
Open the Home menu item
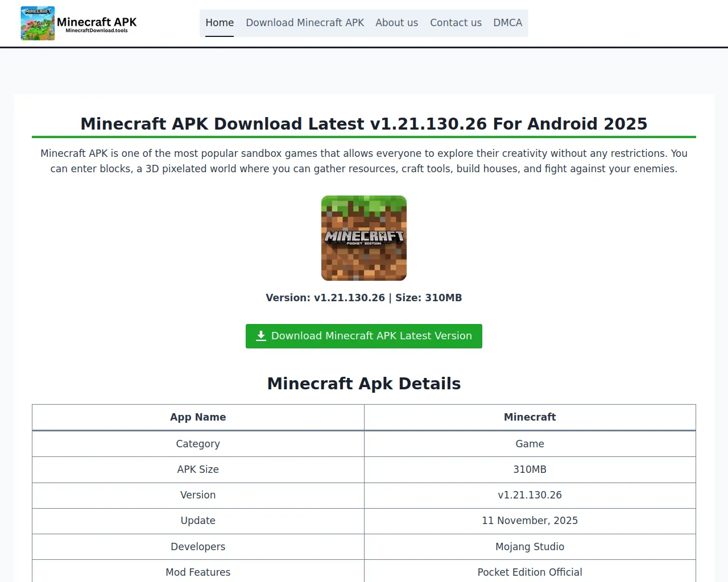click(220, 23)
